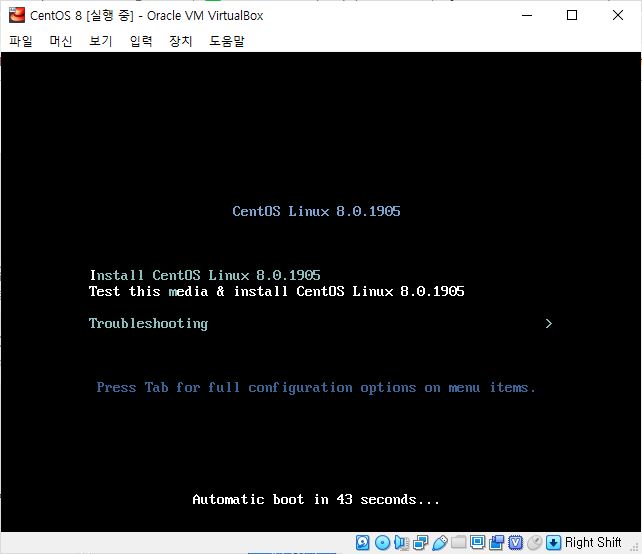Image resolution: width=642 pixels, height=554 pixels.
Task: Maximize the VirtualBox window
Action: click(x=572, y=16)
